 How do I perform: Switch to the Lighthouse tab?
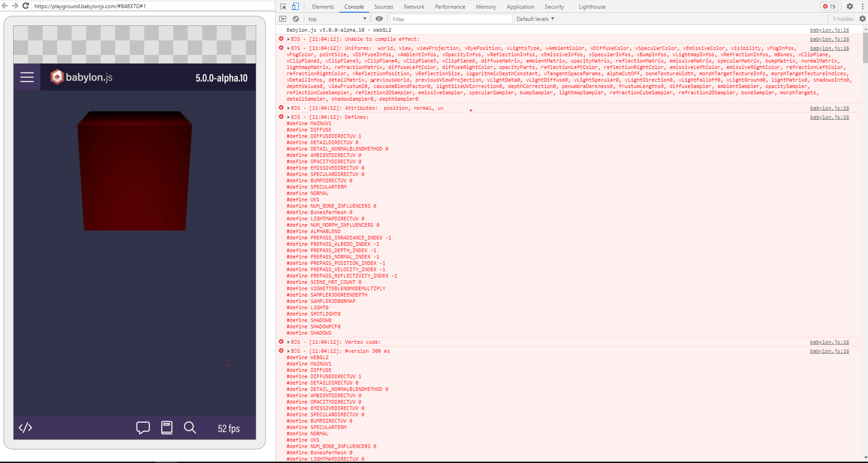coord(592,6)
